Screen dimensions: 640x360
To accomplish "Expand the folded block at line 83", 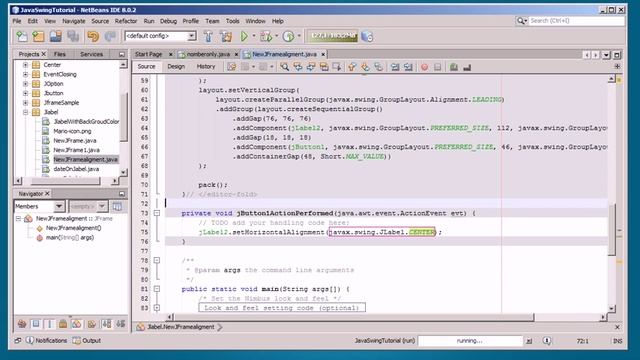I will click(157, 307).
